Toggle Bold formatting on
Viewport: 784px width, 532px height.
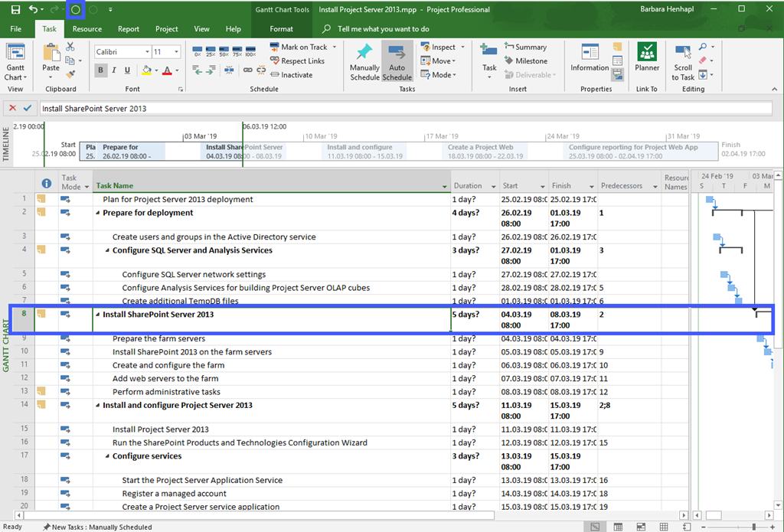pos(101,70)
